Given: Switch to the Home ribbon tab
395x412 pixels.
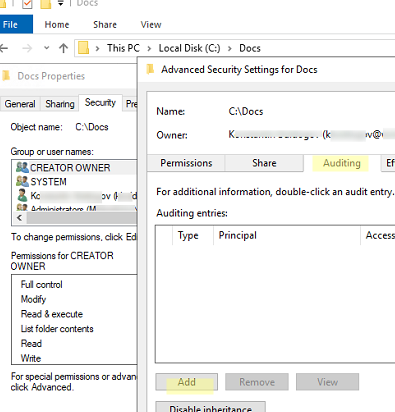Looking at the screenshot, I should point(57,25).
